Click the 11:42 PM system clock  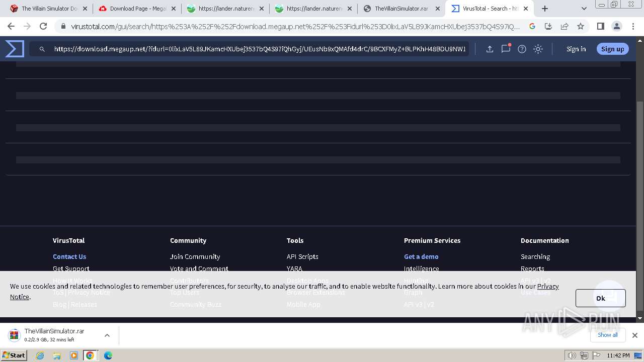(618, 355)
